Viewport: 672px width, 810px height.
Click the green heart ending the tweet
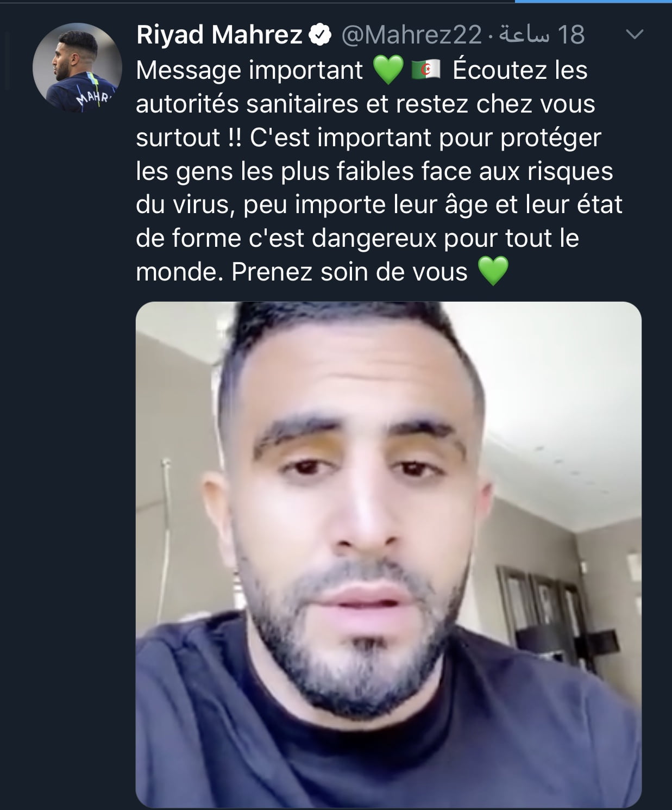pyautogui.click(x=493, y=272)
